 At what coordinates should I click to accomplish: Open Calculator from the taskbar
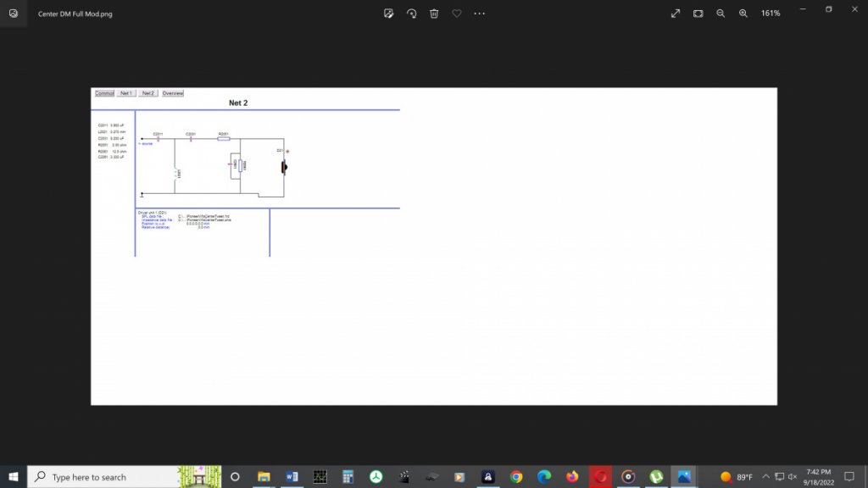(x=348, y=476)
